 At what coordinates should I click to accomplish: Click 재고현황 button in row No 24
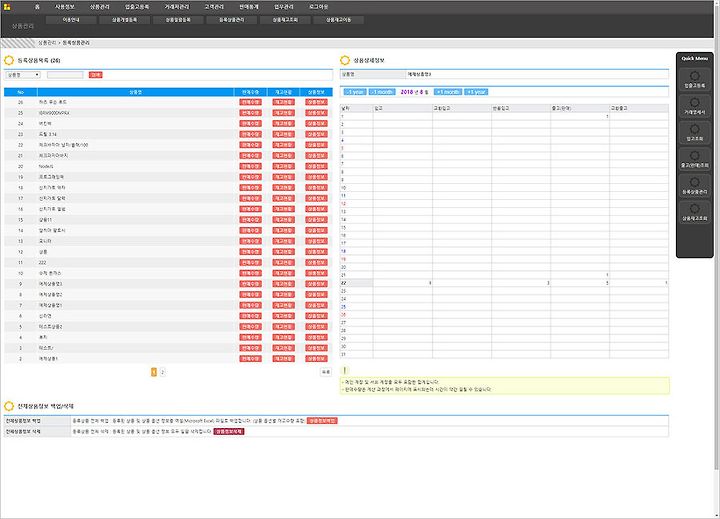(x=283, y=124)
